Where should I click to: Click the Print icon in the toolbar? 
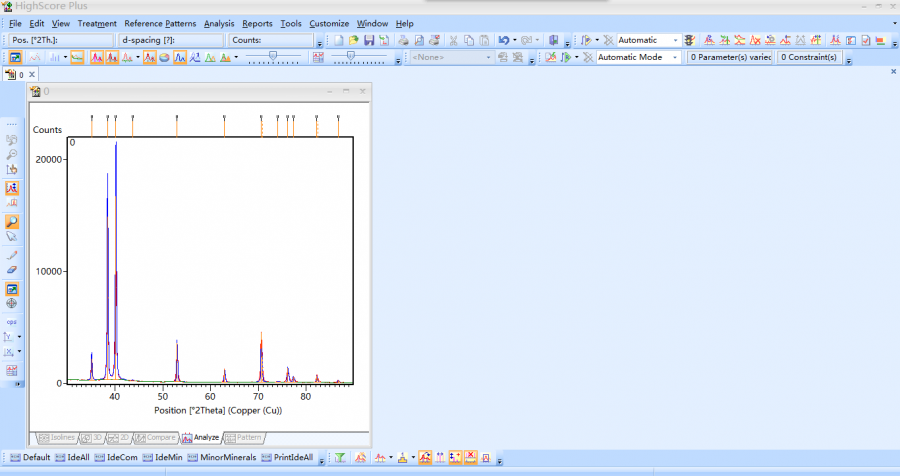click(402, 40)
